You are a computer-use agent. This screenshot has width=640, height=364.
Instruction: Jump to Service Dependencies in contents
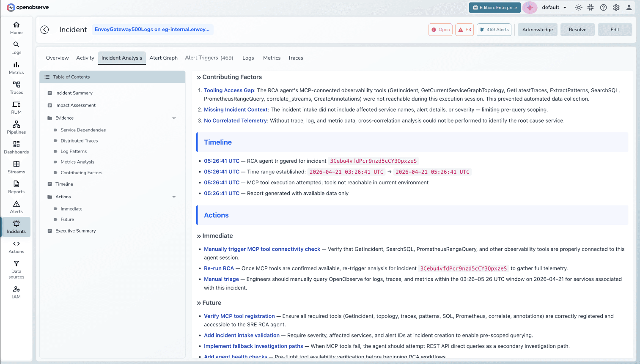pos(83,130)
